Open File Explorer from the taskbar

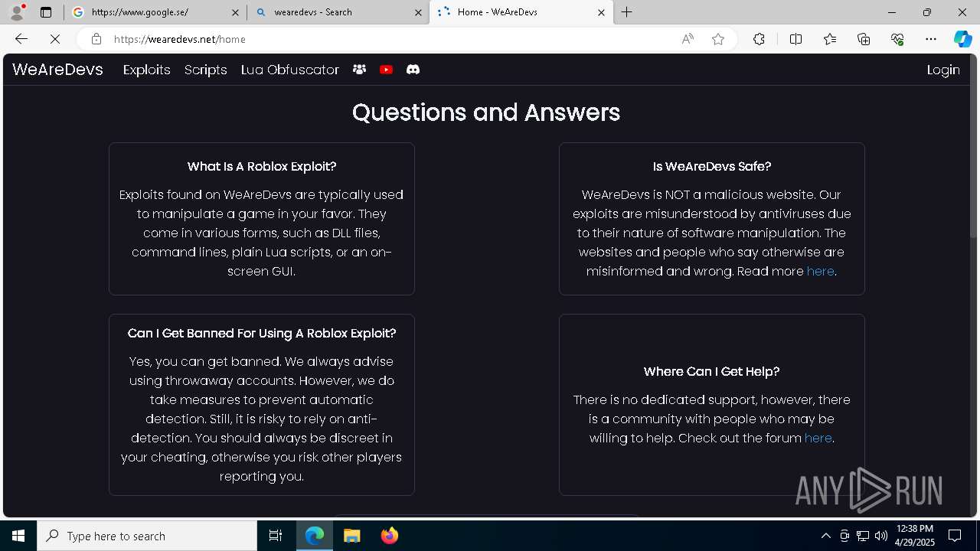(x=351, y=536)
